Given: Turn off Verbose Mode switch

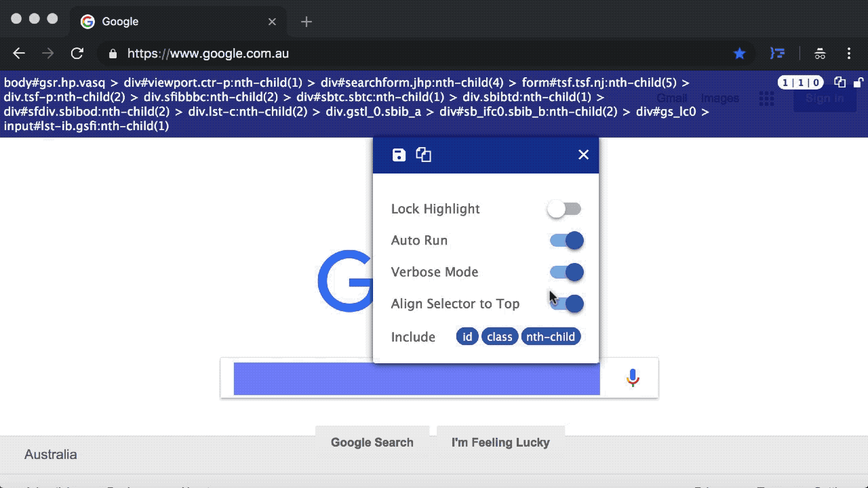Looking at the screenshot, I should click(566, 272).
